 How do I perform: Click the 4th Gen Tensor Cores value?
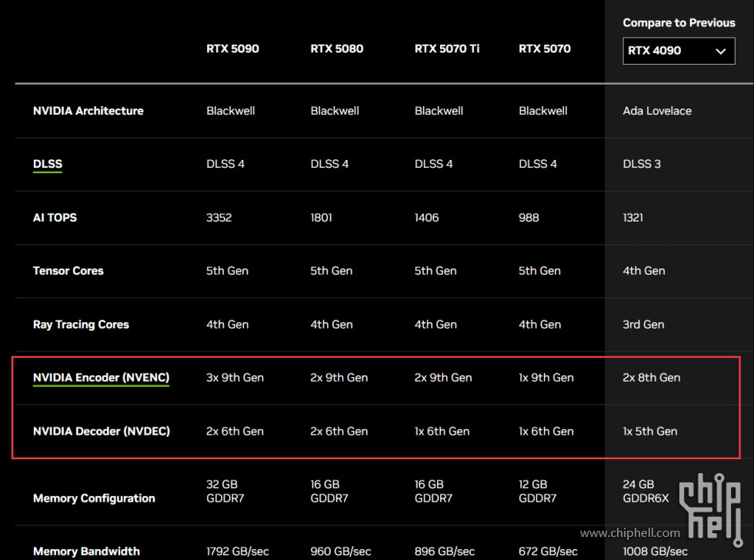pos(644,271)
